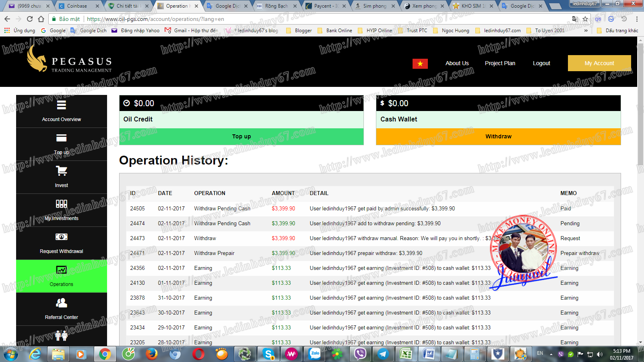Image resolution: width=644 pixels, height=362 pixels.
Task: Click the My Account button
Action: click(599, 63)
